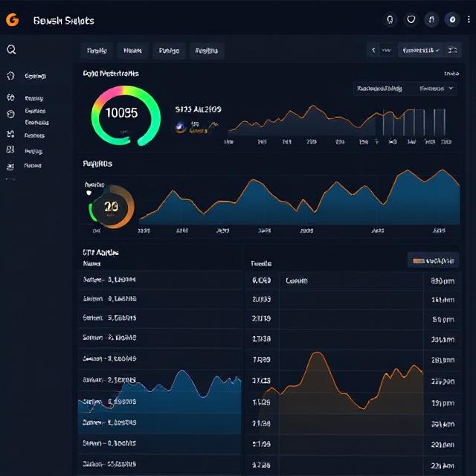Click the left chevron beside the top dropdown

[373, 51]
